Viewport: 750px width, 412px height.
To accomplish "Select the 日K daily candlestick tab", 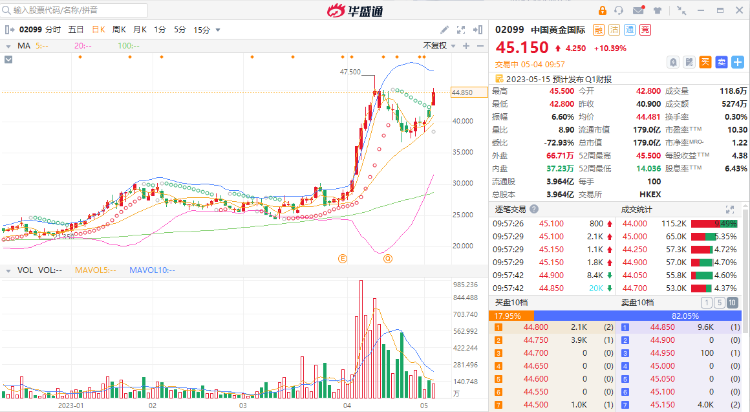I will click(99, 30).
